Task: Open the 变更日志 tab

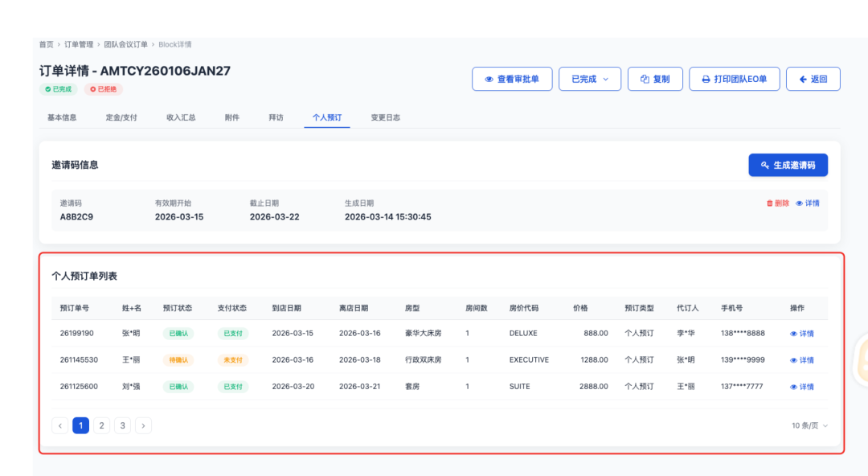Action: pos(385,117)
